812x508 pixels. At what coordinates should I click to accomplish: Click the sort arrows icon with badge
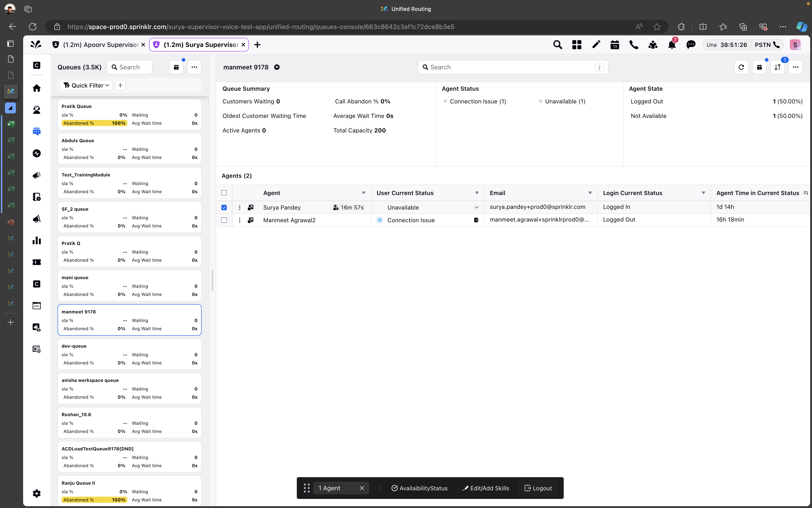pos(777,67)
